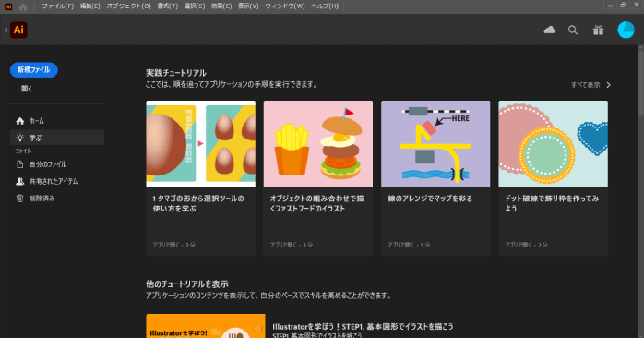Click アプリで開く・3分 on fast food card
Image resolution: width=644 pixels, height=338 pixels.
pos(292,245)
